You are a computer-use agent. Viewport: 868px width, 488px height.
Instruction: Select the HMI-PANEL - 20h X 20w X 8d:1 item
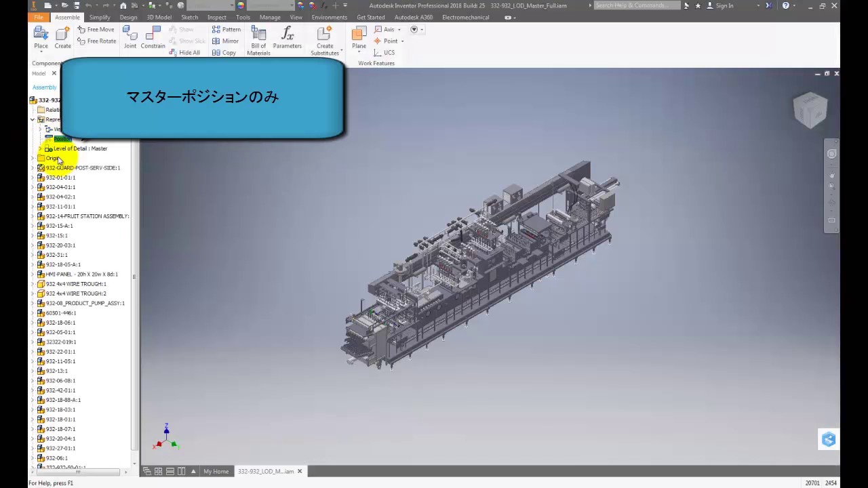click(81, 274)
